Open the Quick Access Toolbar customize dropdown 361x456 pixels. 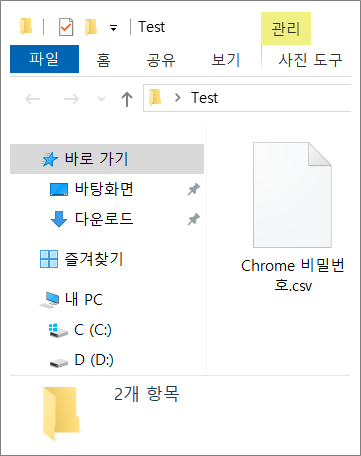[x=113, y=28]
